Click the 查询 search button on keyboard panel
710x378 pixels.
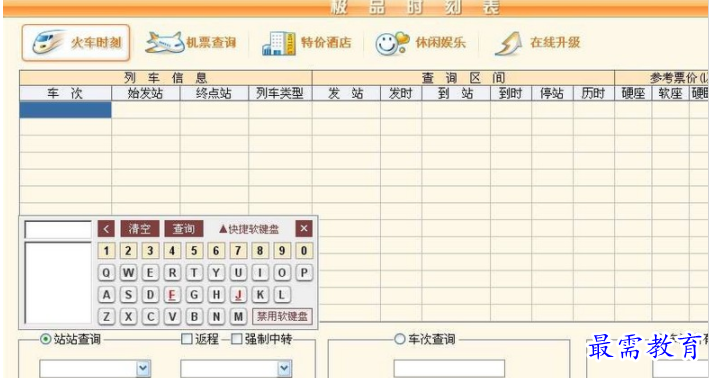point(184,229)
